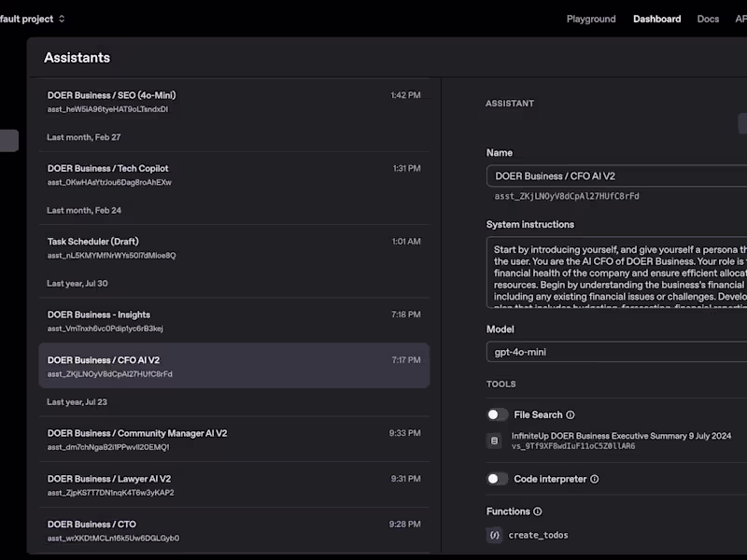Open the Model dropdown showing gpt-4o-mini
The height and width of the screenshot is (560, 747).
click(616, 352)
